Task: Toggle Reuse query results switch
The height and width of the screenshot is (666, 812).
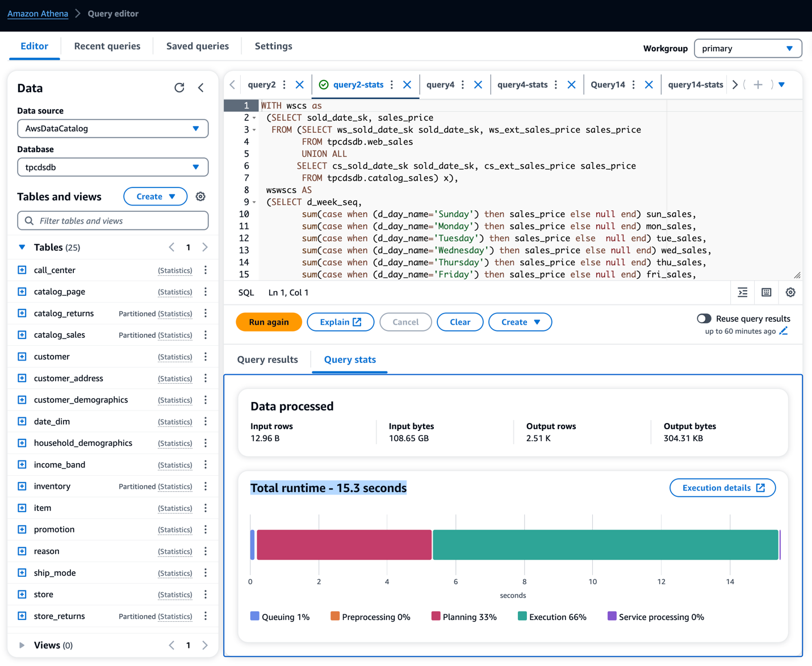Action: click(704, 319)
